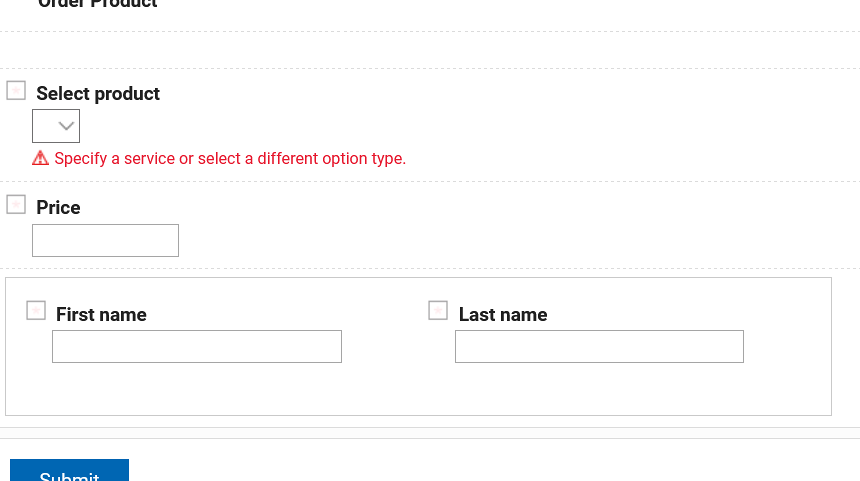Click the Order Product heading
The width and height of the screenshot is (860, 481).
tap(98, 4)
